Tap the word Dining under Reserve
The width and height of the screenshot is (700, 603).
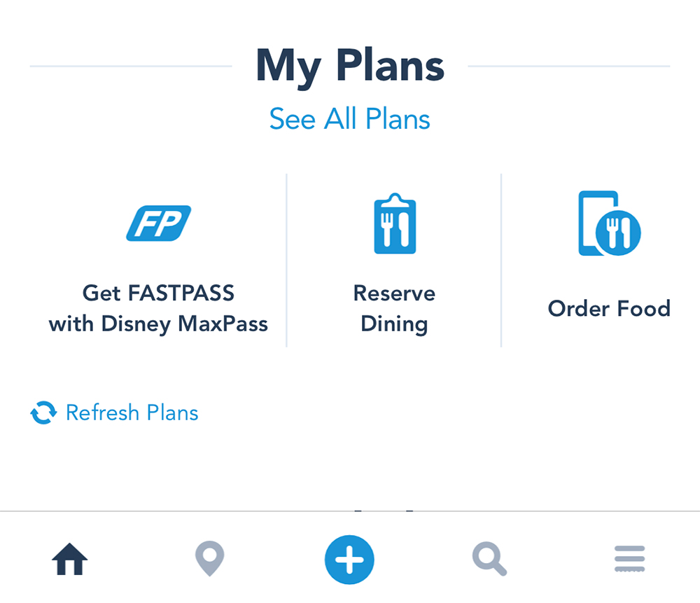(394, 324)
